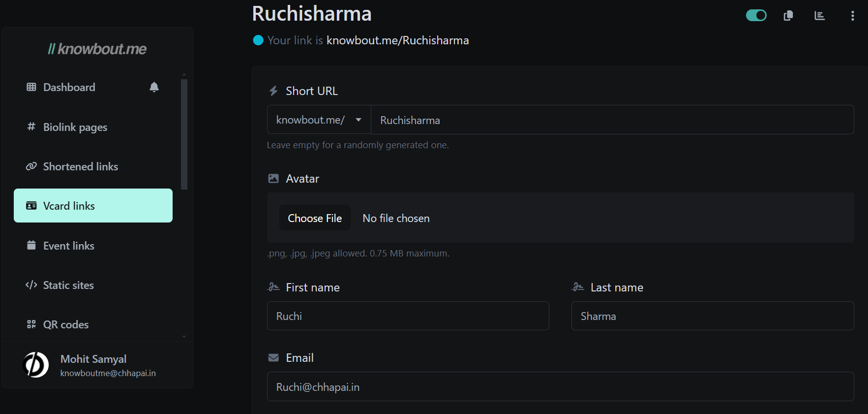Image resolution: width=868 pixels, height=414 pixels.
Task: Select Vcard links in sidebar
Action: coord(93,206)
